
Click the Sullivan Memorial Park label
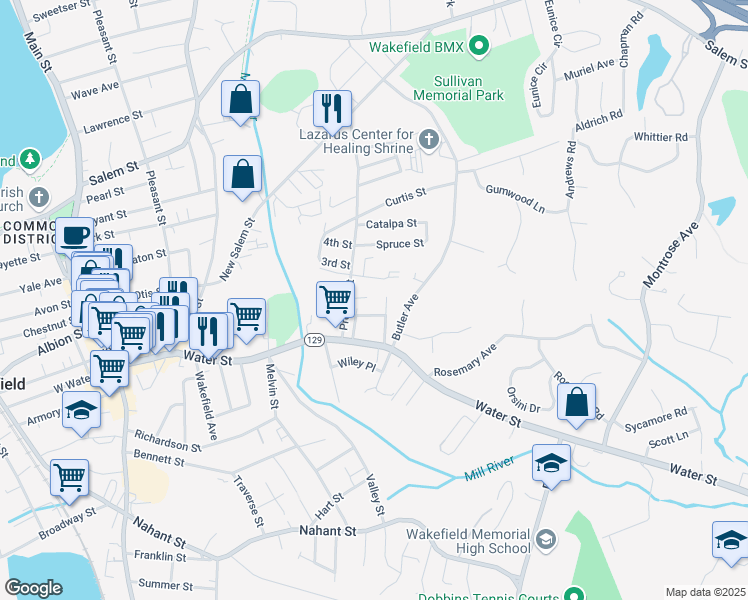[458, 88]
